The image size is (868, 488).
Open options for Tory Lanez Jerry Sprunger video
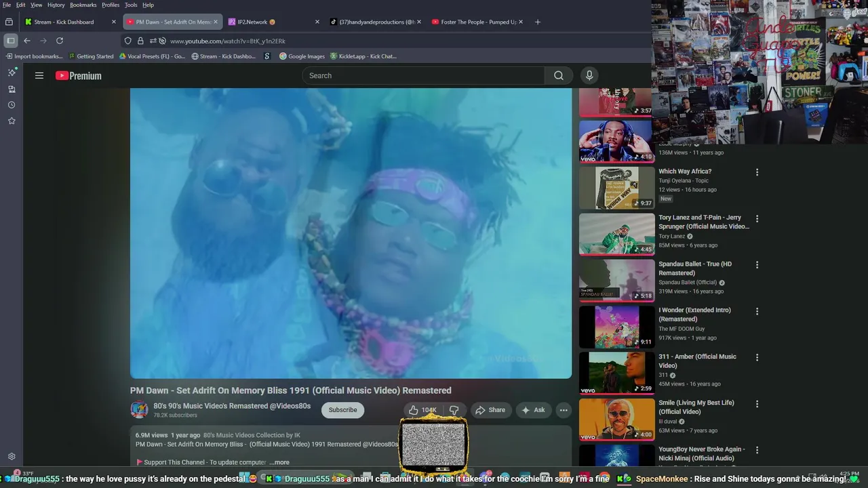757,219
